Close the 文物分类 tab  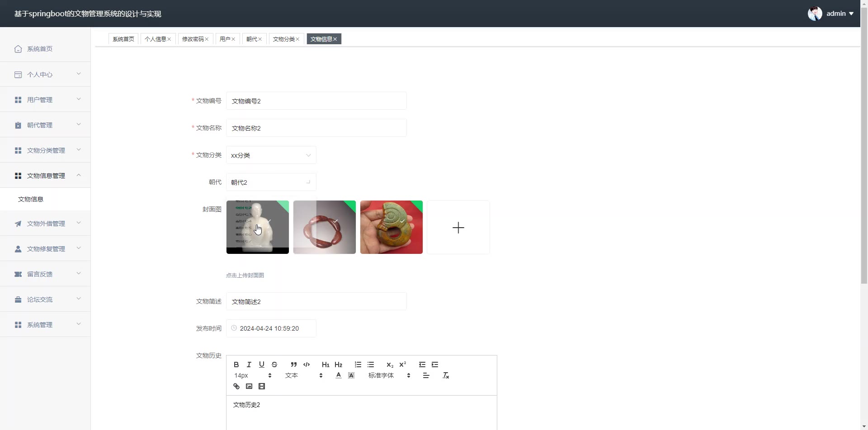click(x=297, y=39)
